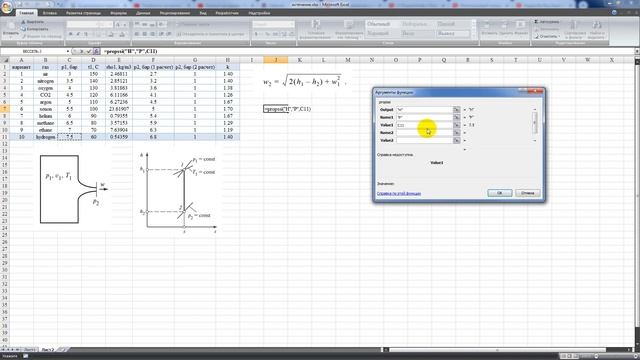This screenshot has width=640, height=360.
Task: Click the insert function fx icon
Action: click(x=96, y=51)
